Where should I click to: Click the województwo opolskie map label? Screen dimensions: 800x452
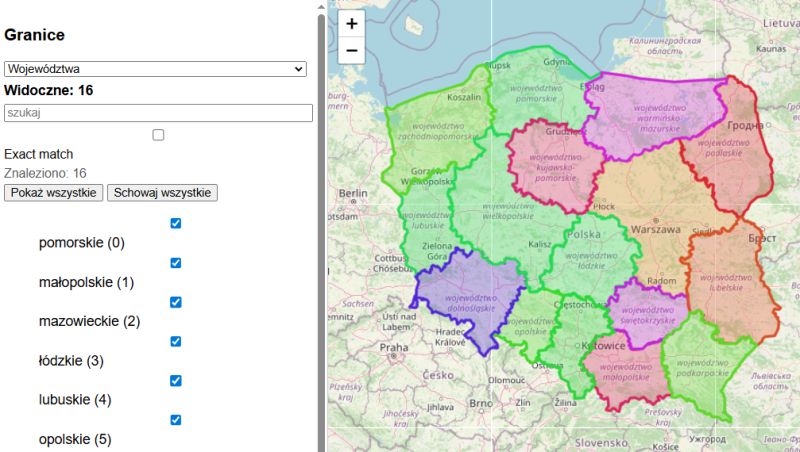coord(529,327)
